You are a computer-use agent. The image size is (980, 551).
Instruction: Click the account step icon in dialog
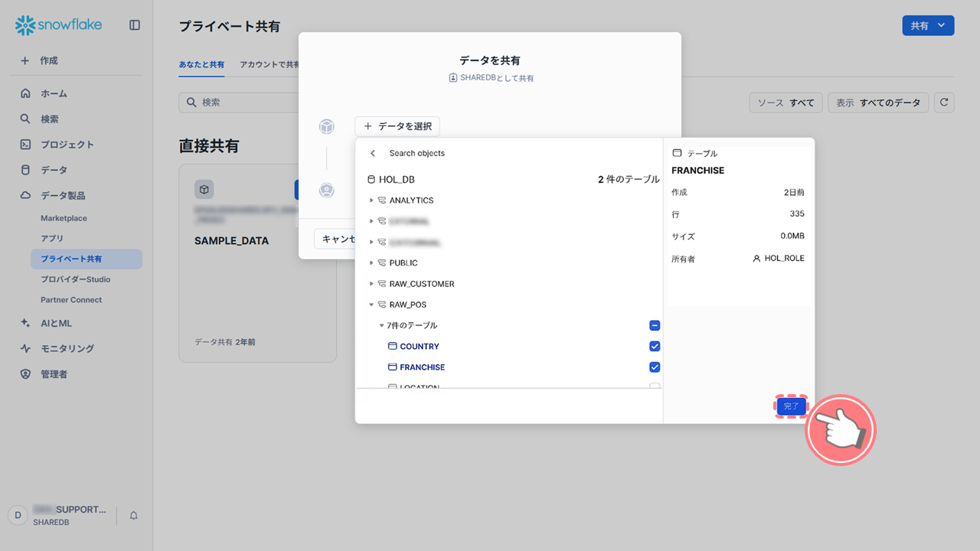327,191
